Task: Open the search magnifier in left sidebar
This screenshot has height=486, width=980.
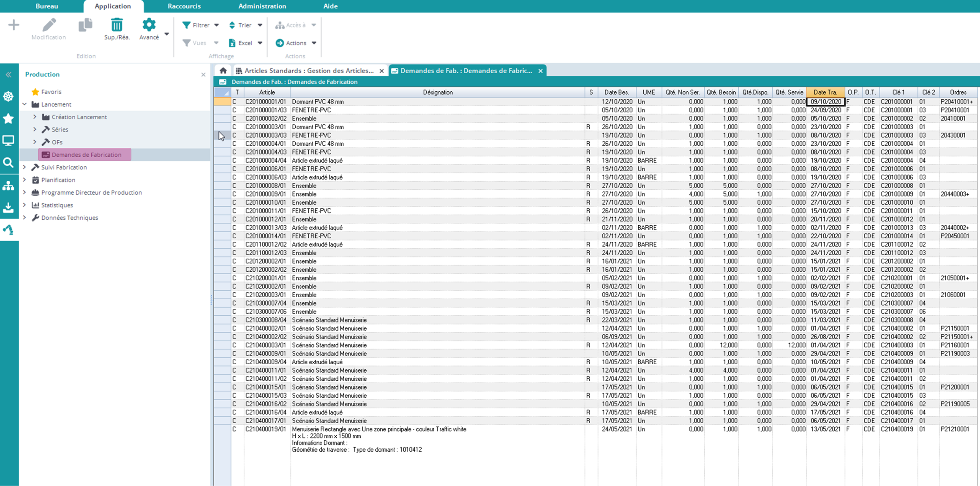Action: tap(8, 163)
